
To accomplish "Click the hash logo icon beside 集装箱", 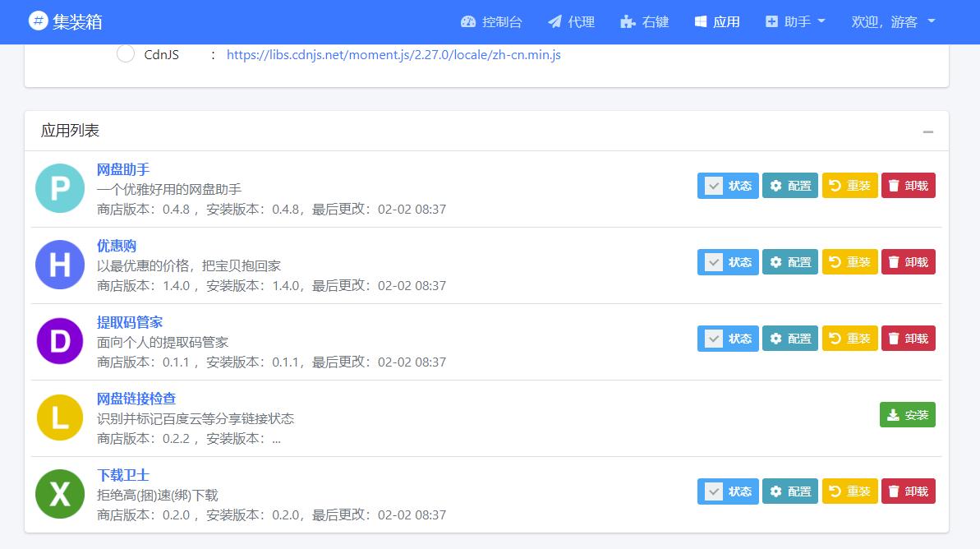I will click(38, 20).
